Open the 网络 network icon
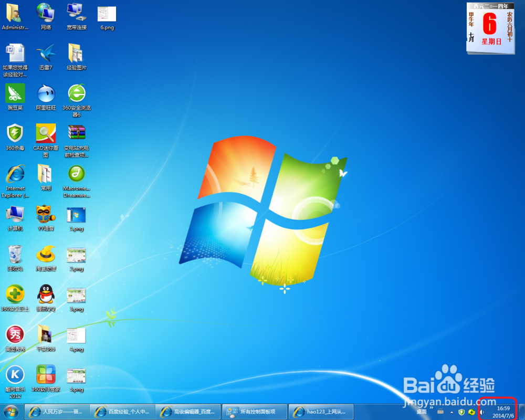The height and width of the screenshot is (420, 525). pos(46,17)
